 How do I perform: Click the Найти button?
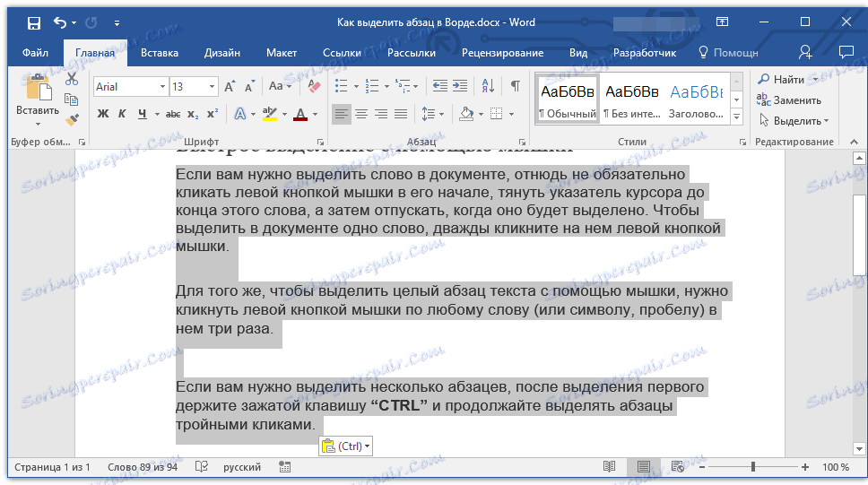coord(783,80)
